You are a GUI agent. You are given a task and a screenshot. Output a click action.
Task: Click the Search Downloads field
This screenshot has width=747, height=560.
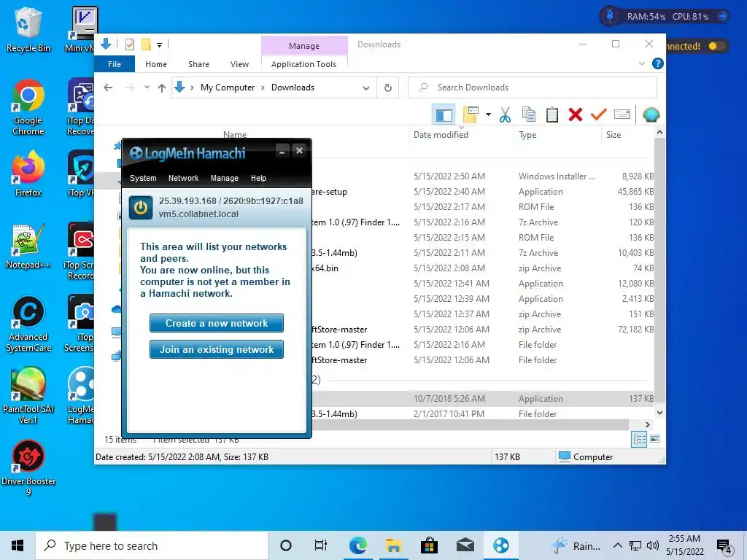click(532, 87)
